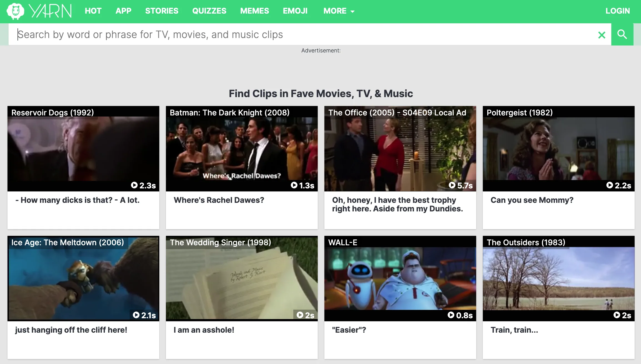Open The Wedding Singer clip thumbnail

(x=242, y=279)
